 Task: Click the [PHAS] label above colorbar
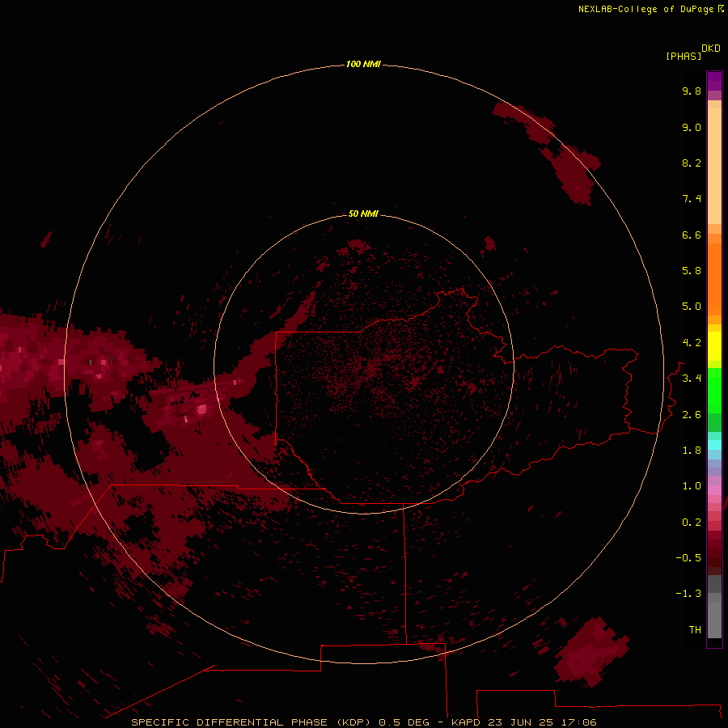coord(684,56)
